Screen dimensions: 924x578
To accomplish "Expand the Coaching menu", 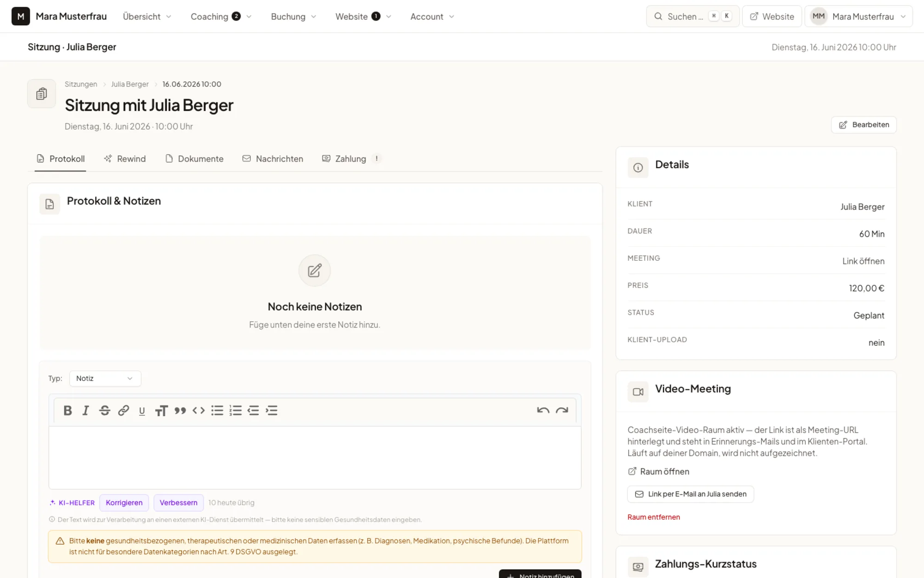I will [x=221, y=16].
